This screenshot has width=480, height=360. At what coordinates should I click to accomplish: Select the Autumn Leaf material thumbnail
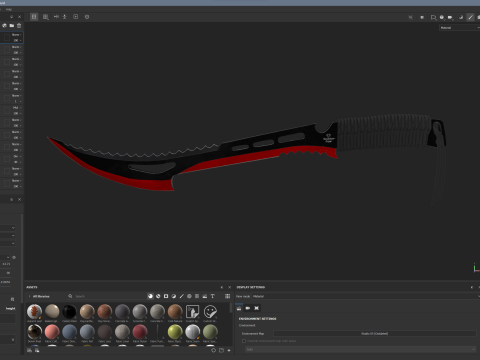(x=34, y=312)
